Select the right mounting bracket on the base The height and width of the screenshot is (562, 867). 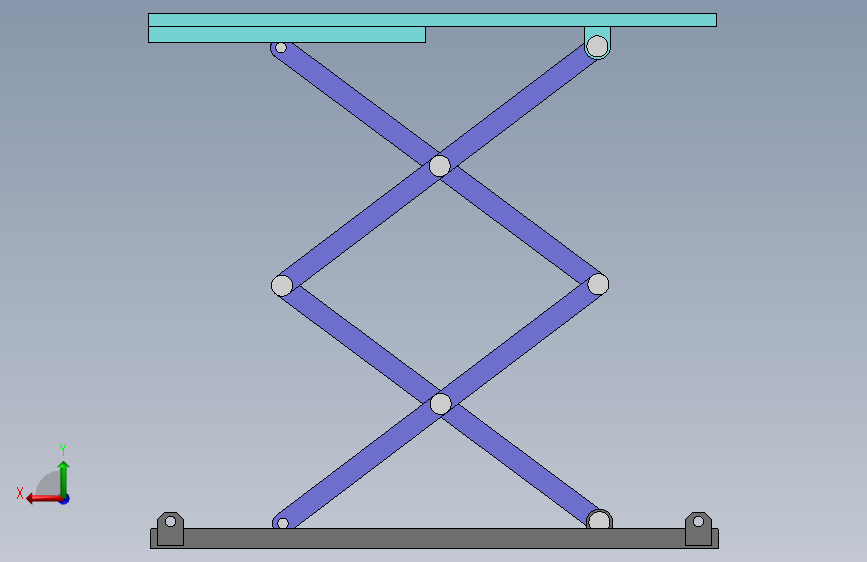(698, 535)
